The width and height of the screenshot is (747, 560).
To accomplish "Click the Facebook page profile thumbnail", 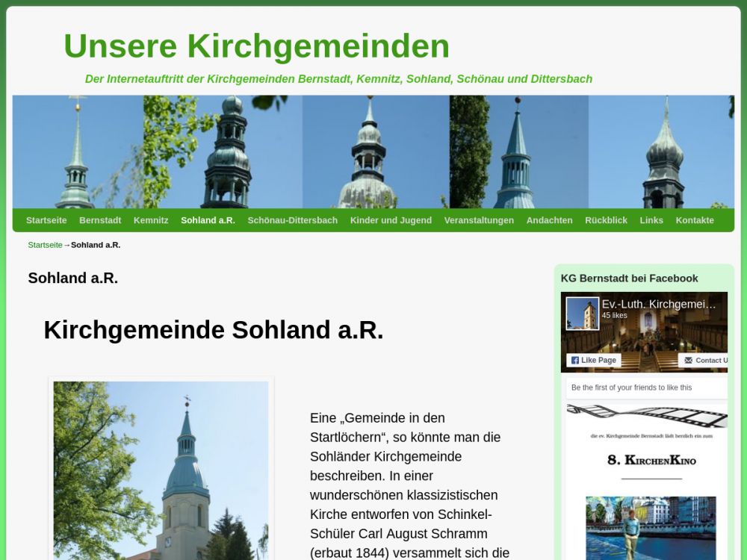I will [x=583, y=314].
